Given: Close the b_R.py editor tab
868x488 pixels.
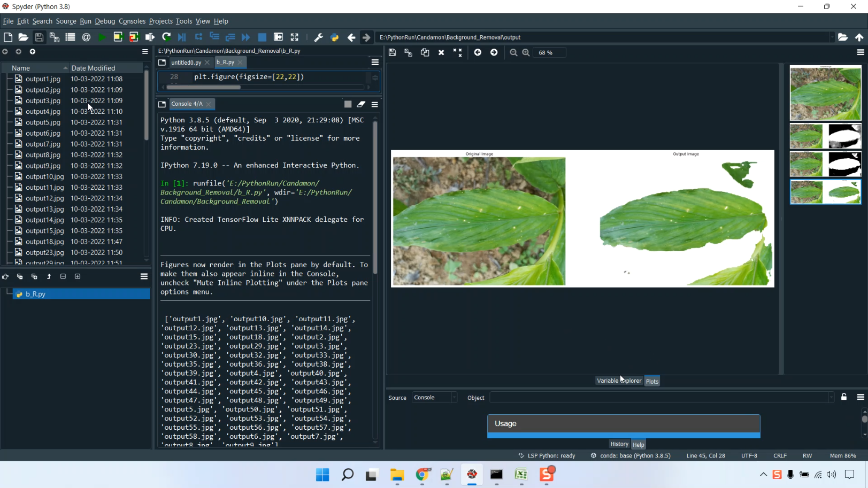Looking at the screenshot, I should 240,63.
